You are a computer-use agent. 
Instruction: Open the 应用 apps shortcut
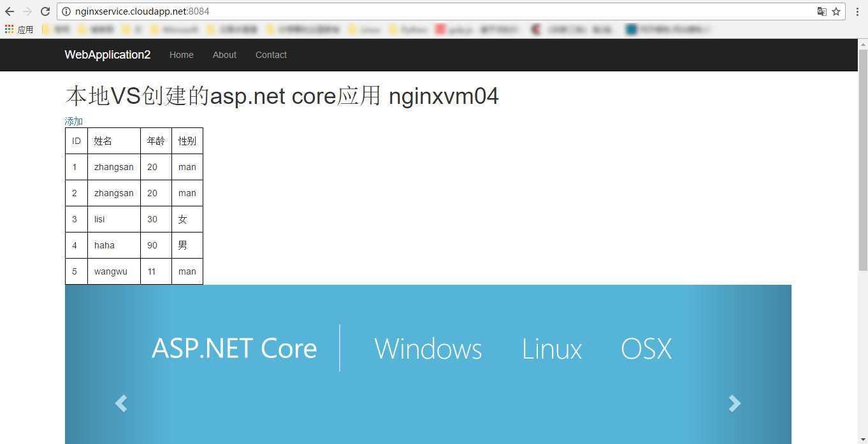coord(19,29)
